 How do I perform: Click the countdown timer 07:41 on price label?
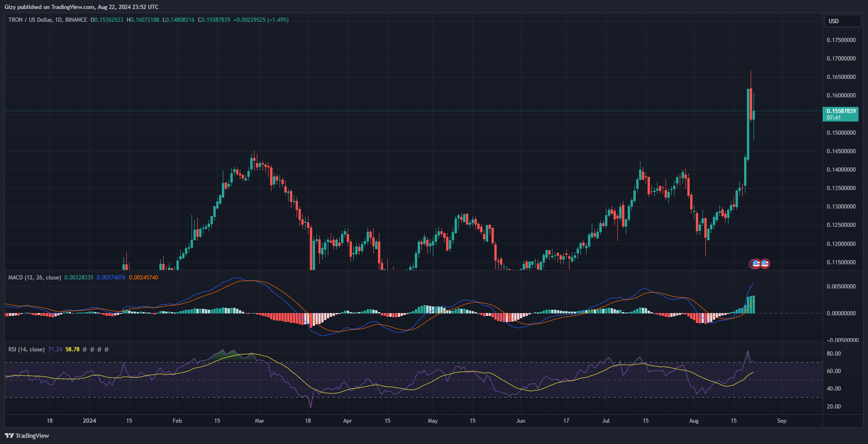(x=833, y=118)
